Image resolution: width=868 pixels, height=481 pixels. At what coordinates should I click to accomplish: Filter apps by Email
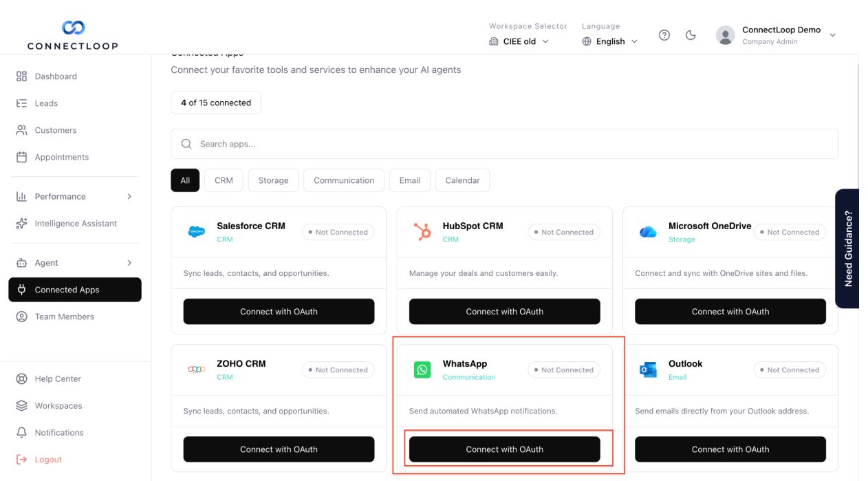[x=409, y=180]
